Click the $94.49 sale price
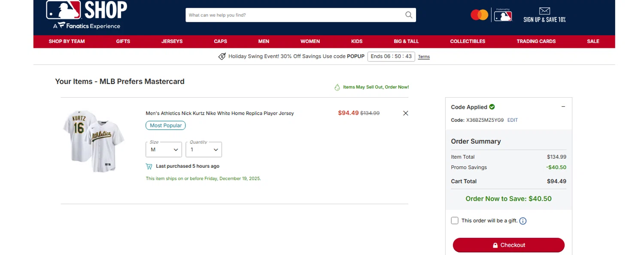Image resolution: width=644 pixels, height=255 pixels. (x=348, y=113)
